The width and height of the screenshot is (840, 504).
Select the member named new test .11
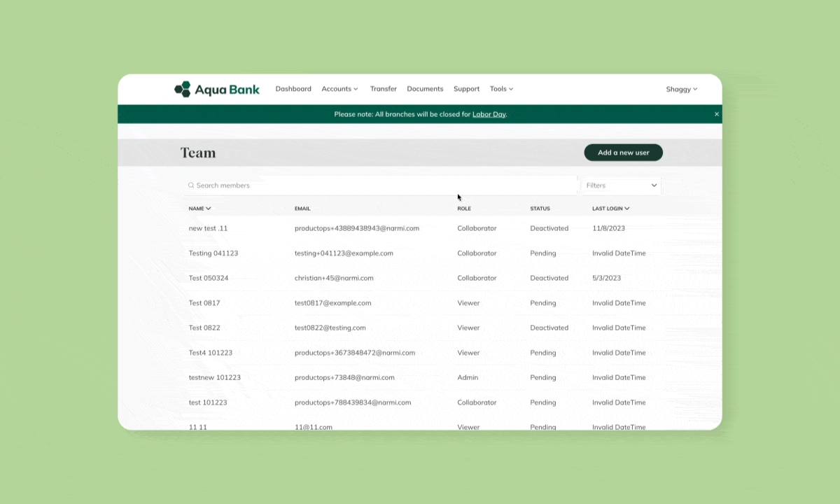click(x=208, y=228)
